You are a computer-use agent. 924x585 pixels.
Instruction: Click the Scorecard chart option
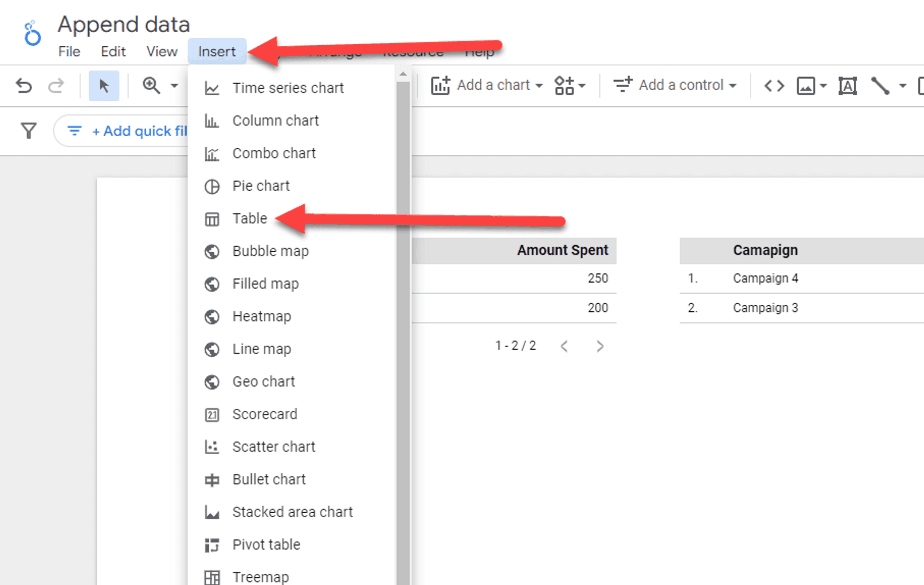264,414
